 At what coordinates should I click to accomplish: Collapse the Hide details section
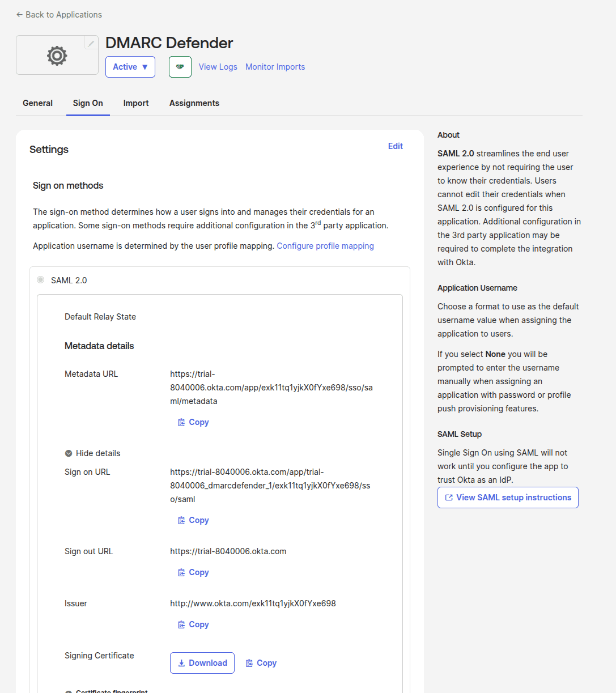coord(92,453)
